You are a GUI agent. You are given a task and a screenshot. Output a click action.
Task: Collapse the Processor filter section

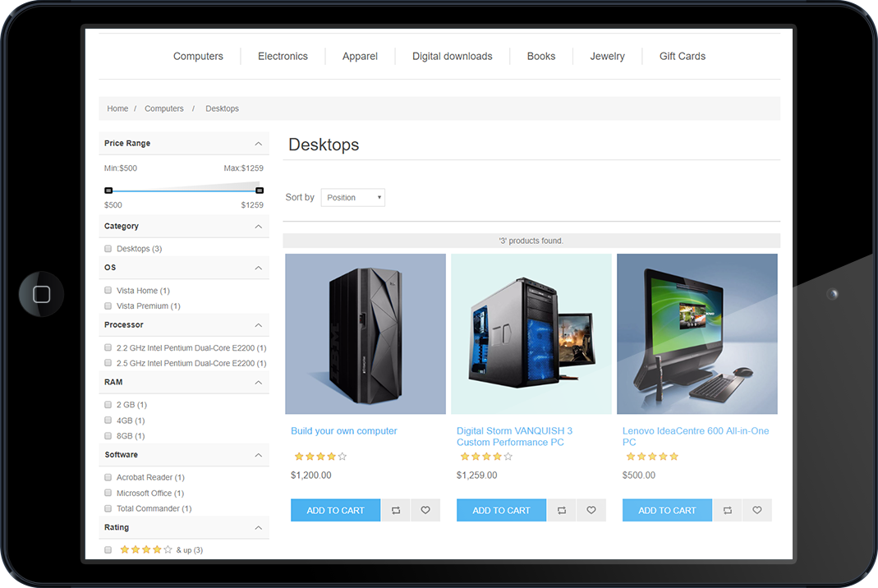(258, 325)
